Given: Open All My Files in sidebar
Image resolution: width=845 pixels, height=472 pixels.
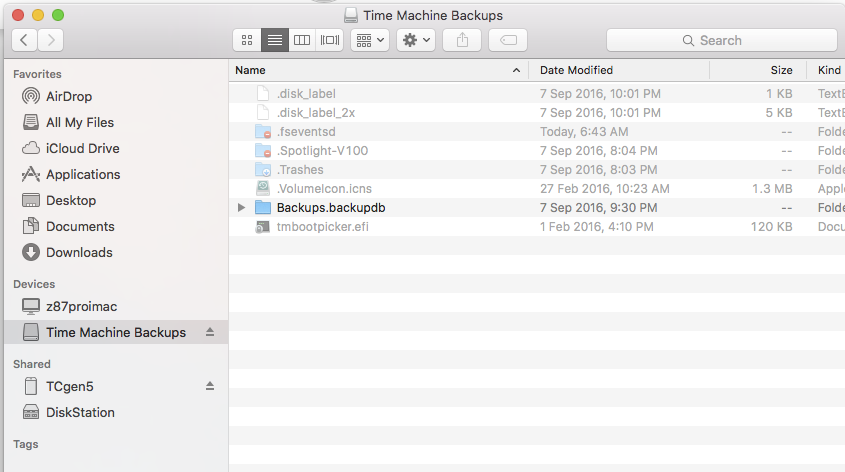Looking at the screenshot, I should point(80,122).
